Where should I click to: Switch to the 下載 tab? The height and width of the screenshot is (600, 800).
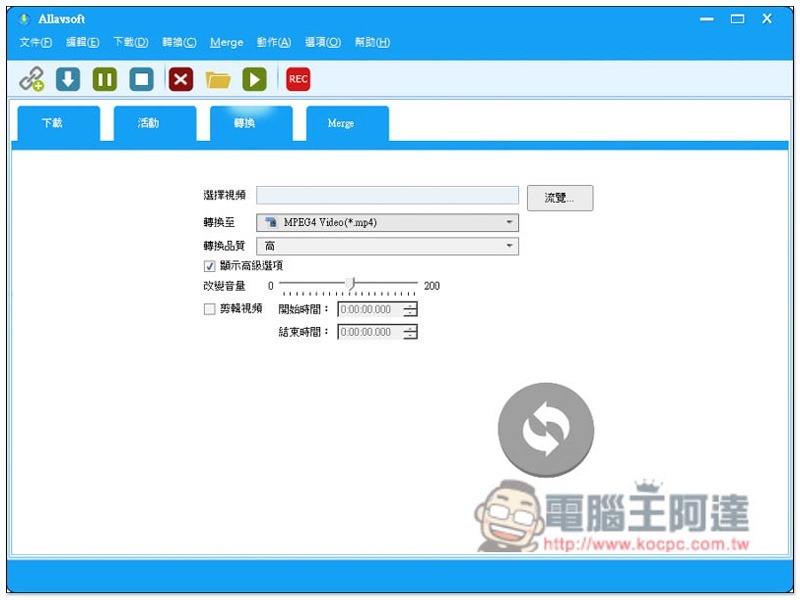pyautogui.click(x=59, y=123)
